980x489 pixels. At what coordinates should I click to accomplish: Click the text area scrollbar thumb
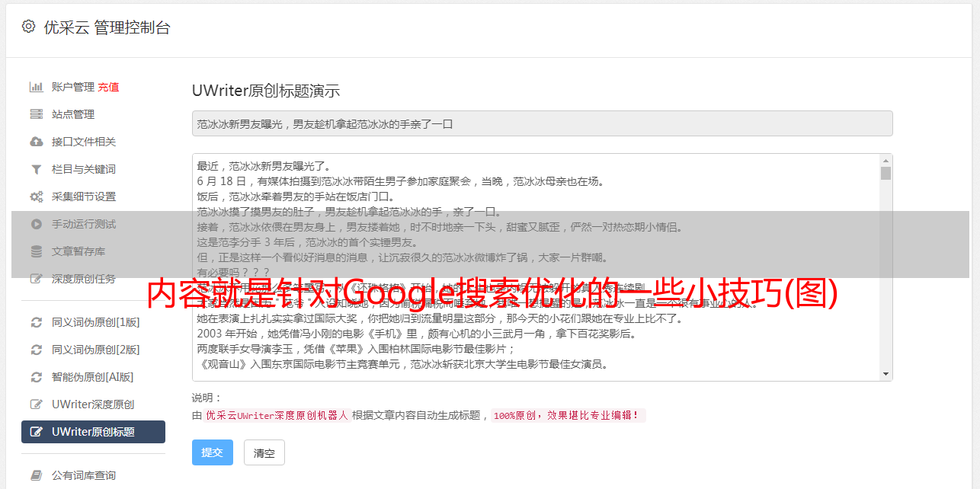tap(886, 173)
